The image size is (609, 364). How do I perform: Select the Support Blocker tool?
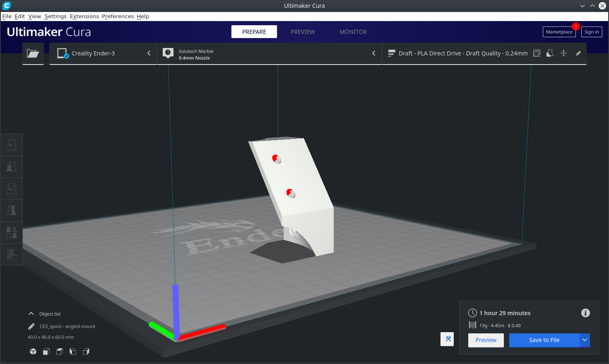(12, 254)
